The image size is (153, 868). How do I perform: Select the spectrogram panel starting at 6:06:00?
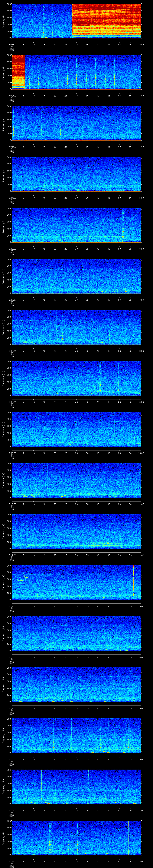(76, 276)
